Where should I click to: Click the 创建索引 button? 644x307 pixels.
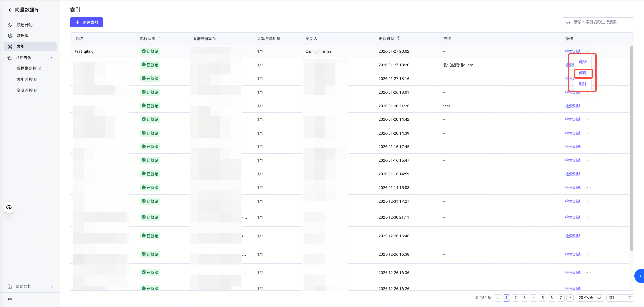click(87, 22)
